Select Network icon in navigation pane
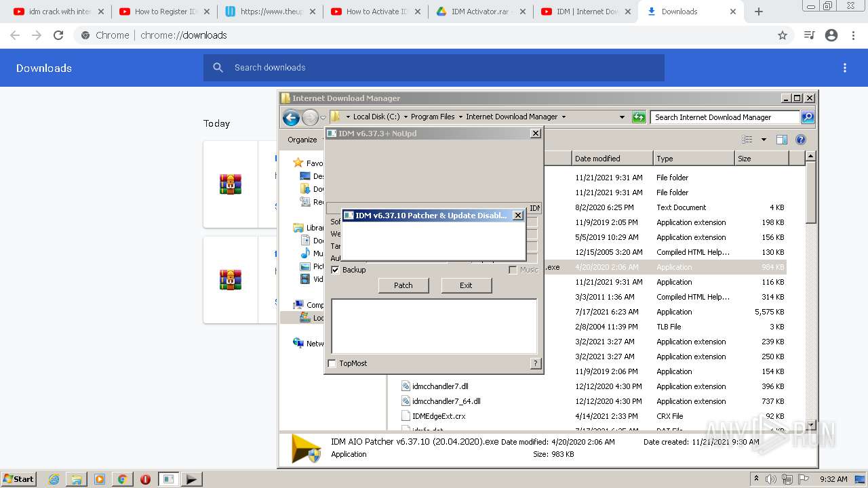This screenshot has height=488, width=868. coord(298,343)
